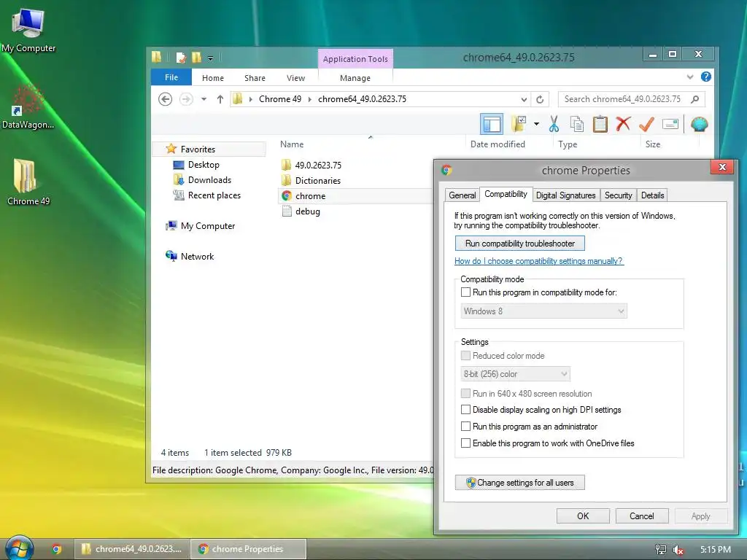Open recent locations dropdown arrow
Image resolution: width=747 pixels, height=560 pixels.
[204, 99]
